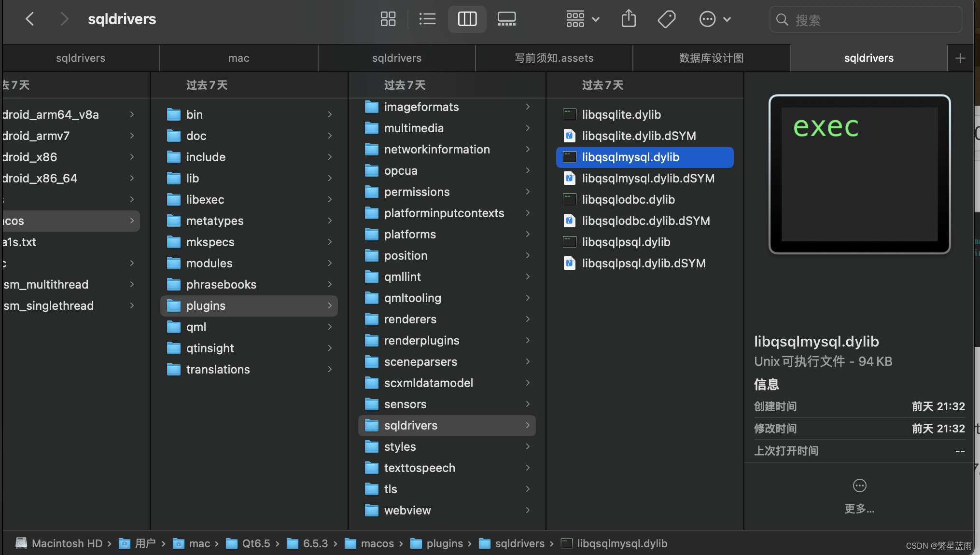Select the libqsqlite.dylib file
Screen dimensions: 980x555
(621, 114)
